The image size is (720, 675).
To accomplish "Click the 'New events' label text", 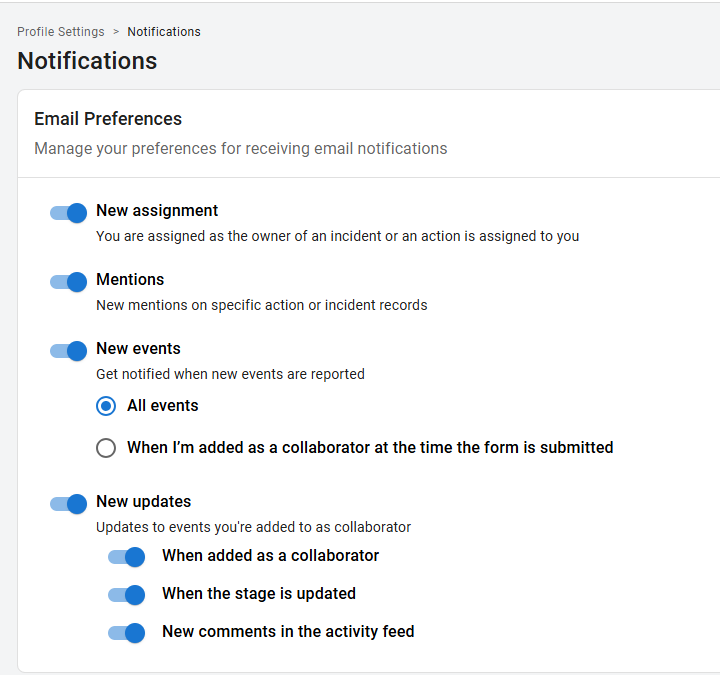I will click(x=138, y=349).
